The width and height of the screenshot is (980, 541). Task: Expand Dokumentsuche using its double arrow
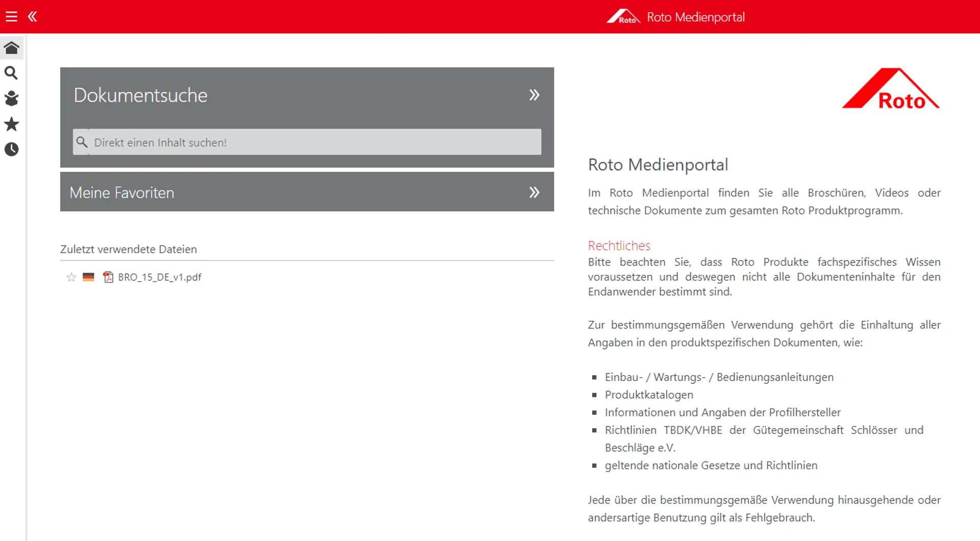534,95
